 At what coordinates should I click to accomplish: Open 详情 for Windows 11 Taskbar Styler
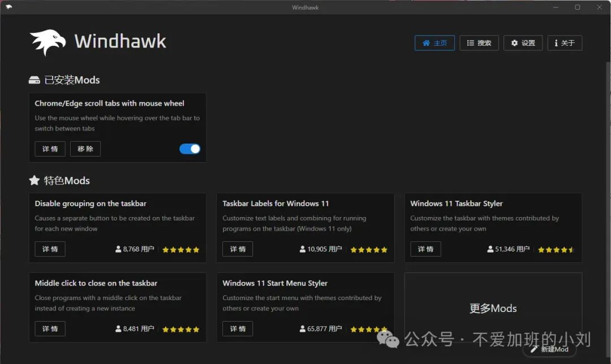425,249
